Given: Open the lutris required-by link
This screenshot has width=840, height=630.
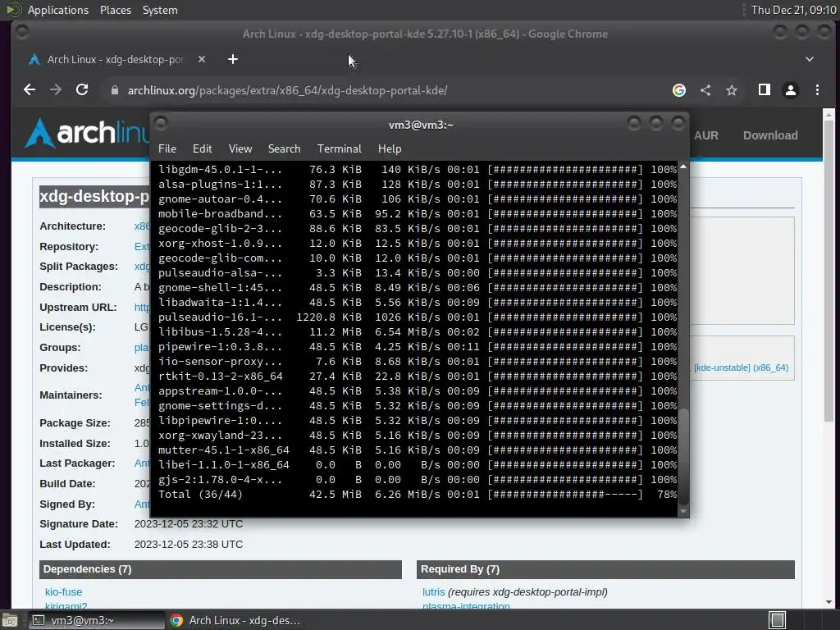Looking at the screenshot, I should coord(433,592).
